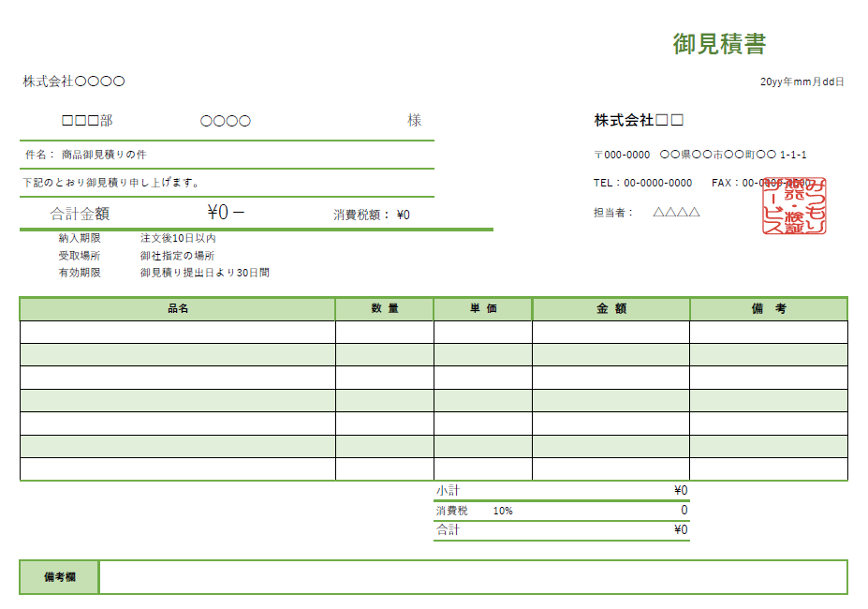Click the empty 備考欄 remarks field at bottom
The image size is (868, 609).
(472, 577)
